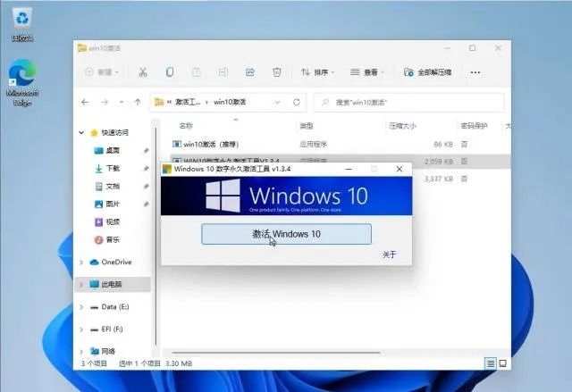
Task: Click the New (新建) button in Explorer toolbar
Action: coord(102,72)
